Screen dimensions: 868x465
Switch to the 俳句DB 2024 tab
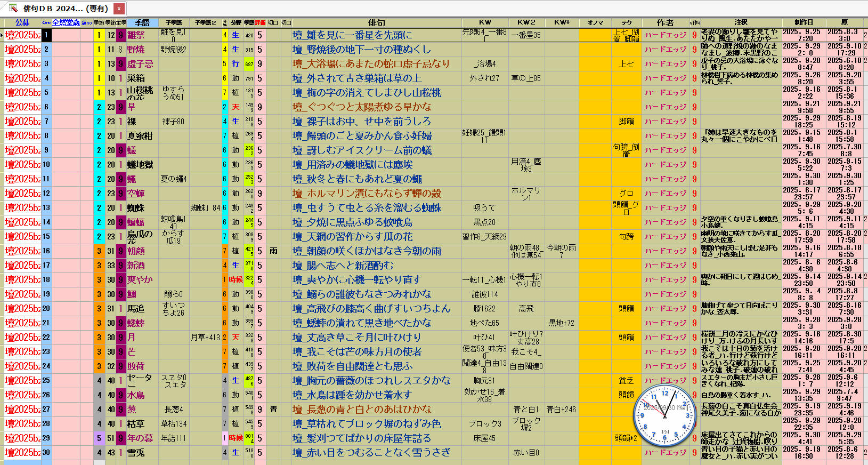tap(65, 9)
